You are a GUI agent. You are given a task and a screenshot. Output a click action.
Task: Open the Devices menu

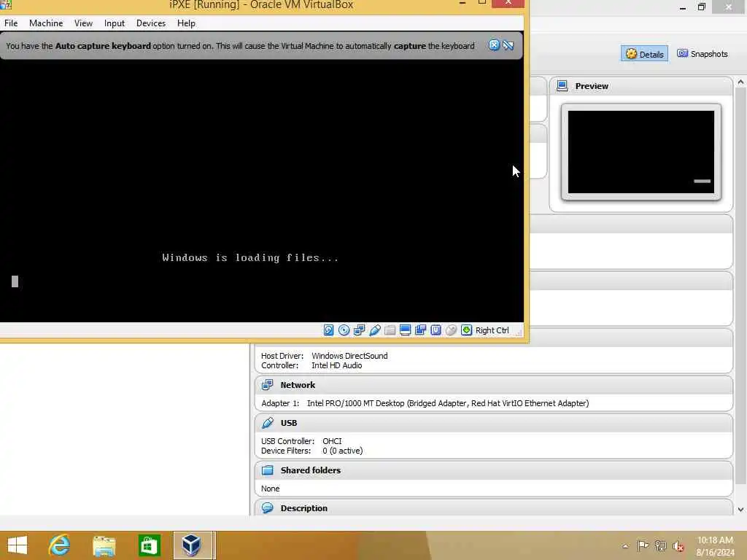pyautogui.click(x=151, y=23)
